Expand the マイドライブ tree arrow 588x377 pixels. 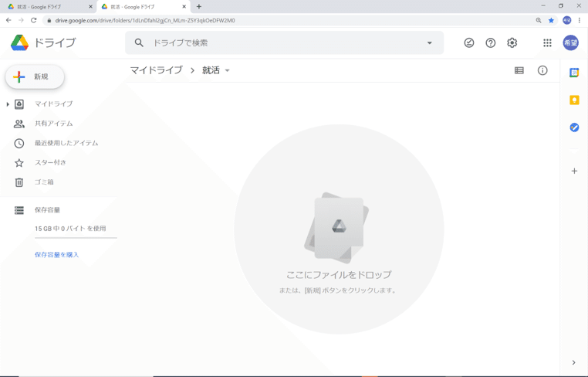(x=8, y=104)
